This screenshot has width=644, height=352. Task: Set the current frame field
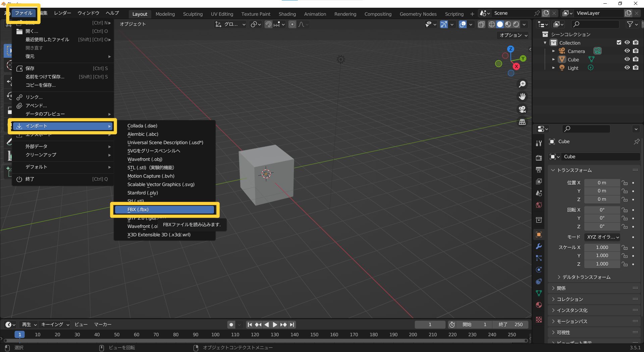point(430,325)
